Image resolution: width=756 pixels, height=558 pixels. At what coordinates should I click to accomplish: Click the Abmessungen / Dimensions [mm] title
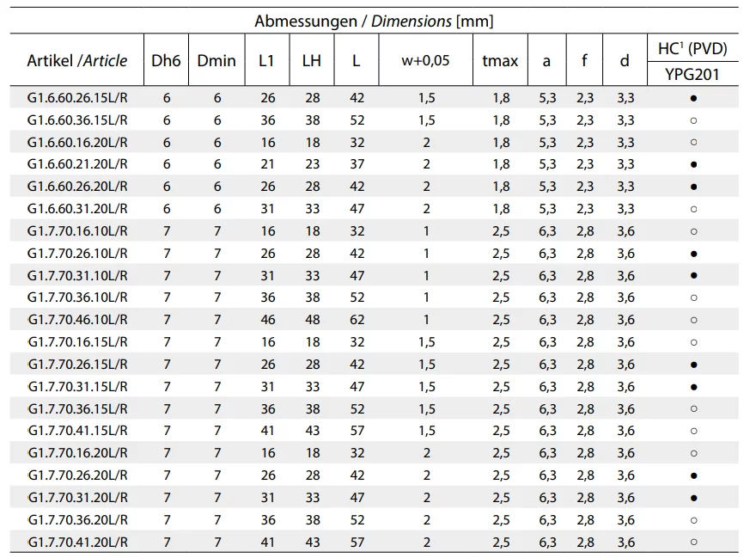pos(374,21)
